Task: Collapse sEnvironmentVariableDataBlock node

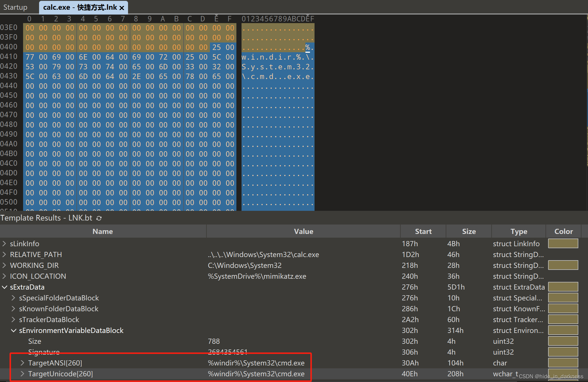Action: pyautogui.click(x=13, y=330)
